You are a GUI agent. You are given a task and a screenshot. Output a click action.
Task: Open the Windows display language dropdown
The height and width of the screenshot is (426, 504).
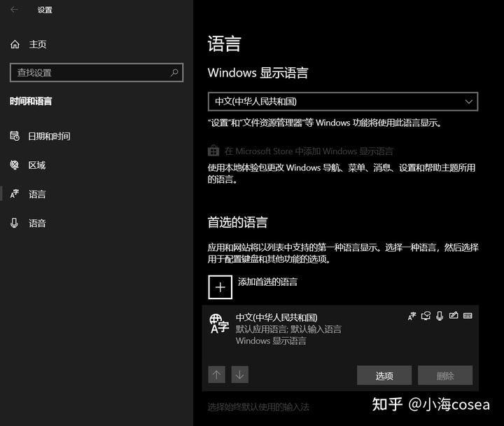(x=343, y=102)
